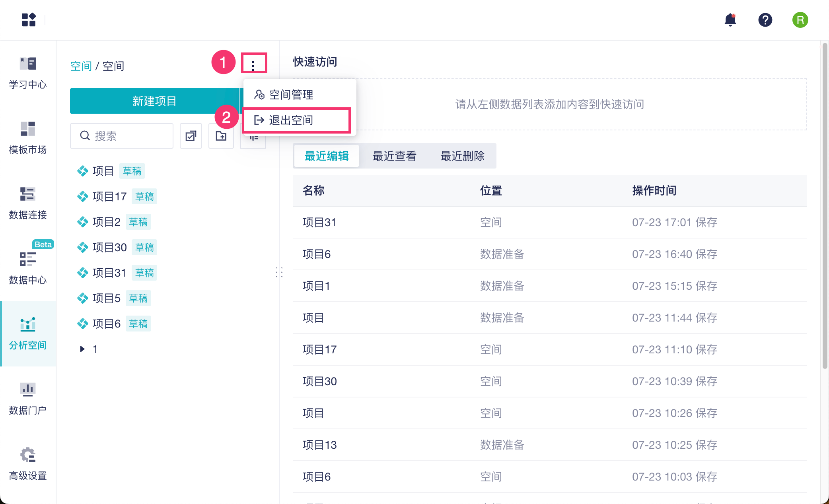The width and height of the screenshot is (829, 504).
Task: Open the app grid launcher icon
Action: 29,19
